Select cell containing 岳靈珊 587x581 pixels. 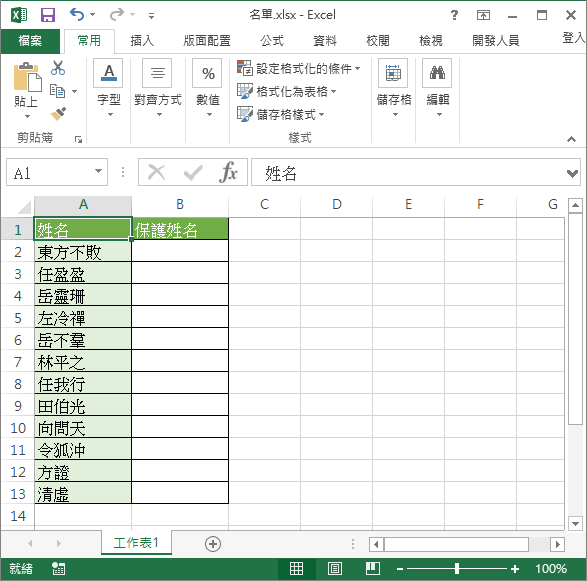[83, 296]
